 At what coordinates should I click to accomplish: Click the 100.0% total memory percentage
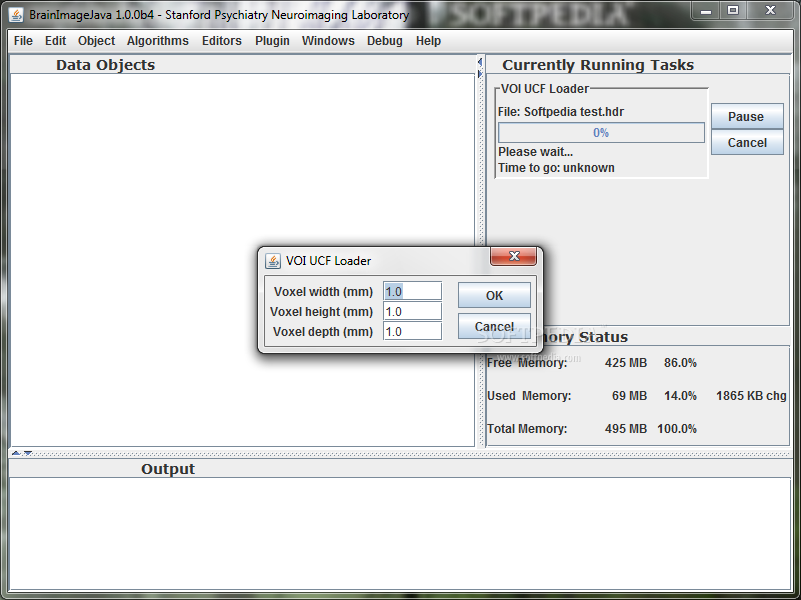click(x=677, y=428)
